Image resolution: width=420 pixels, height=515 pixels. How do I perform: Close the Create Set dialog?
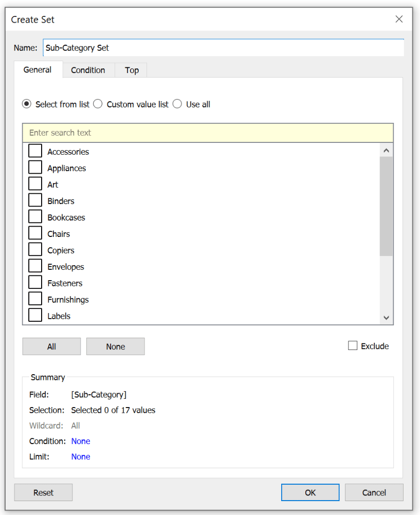(x=399, y=19)
